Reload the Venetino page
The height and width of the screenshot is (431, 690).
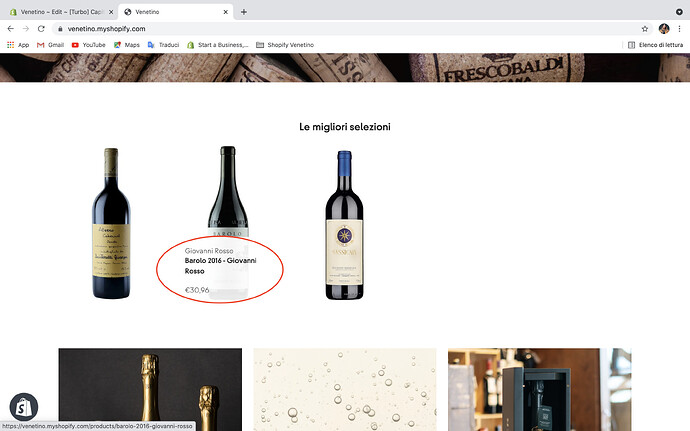41,29
